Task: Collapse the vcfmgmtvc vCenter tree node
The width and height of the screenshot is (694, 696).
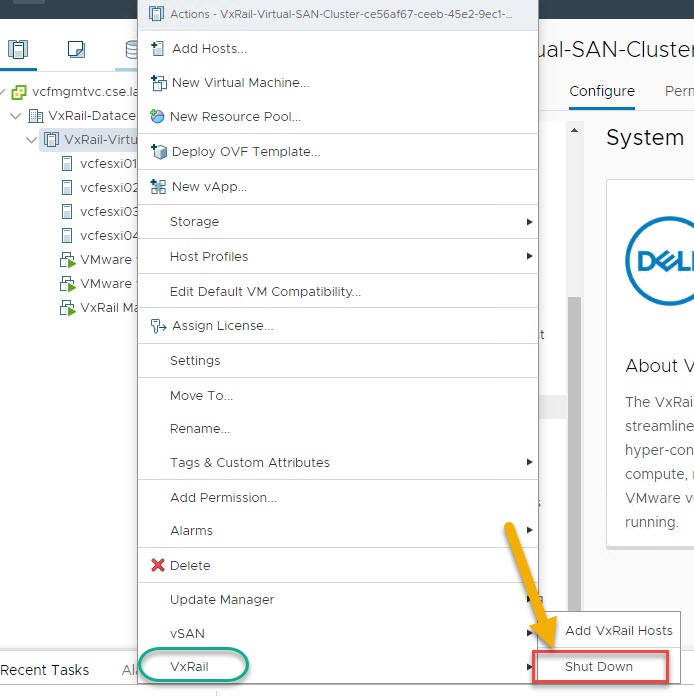Action: 5,92
